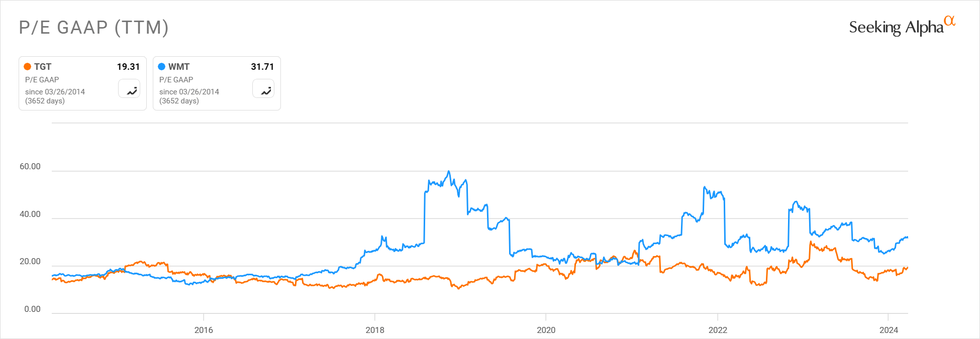Click the 2018 x-axis label

pos(375,330)
